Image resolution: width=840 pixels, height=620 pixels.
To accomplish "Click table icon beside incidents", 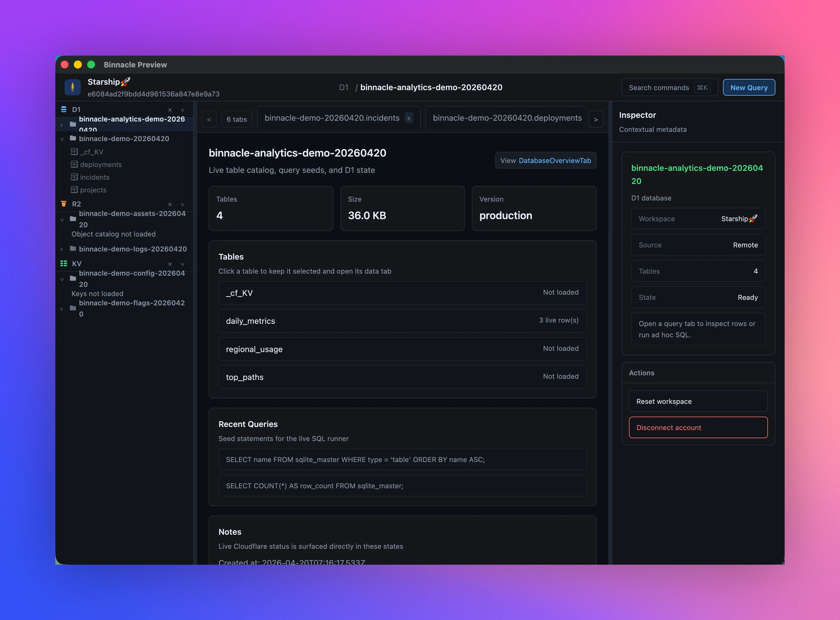I will point(74,177).
